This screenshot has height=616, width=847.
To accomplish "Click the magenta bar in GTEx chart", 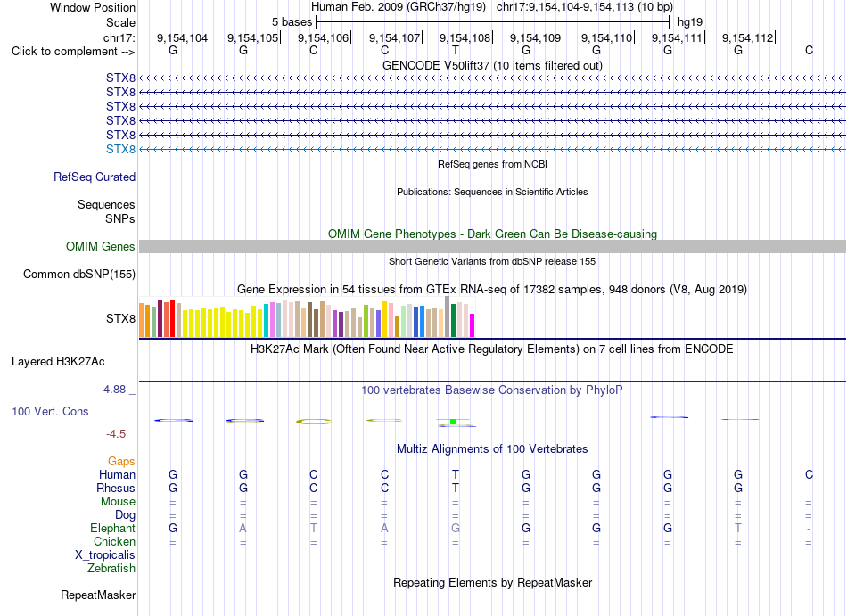I will click(473, 325).
